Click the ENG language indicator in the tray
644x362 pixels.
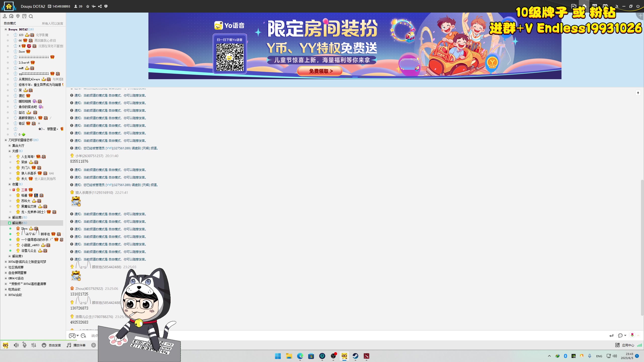(599, 356)
